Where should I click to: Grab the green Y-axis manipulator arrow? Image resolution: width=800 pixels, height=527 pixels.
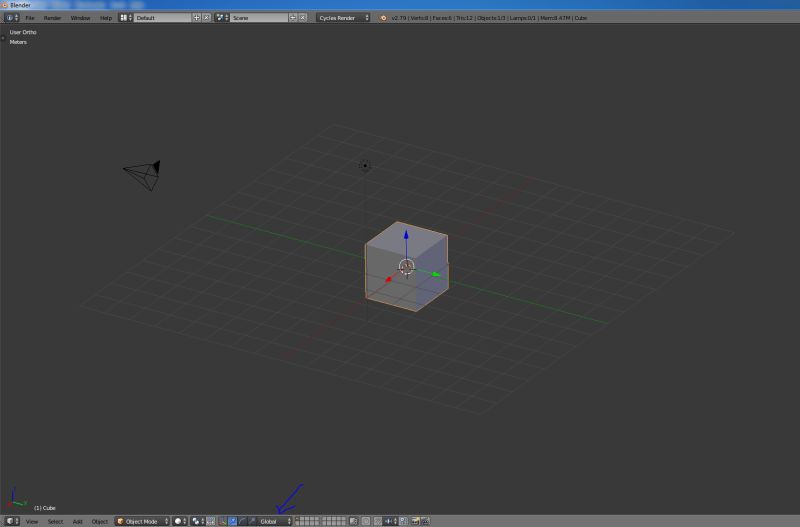click(436, 274)
